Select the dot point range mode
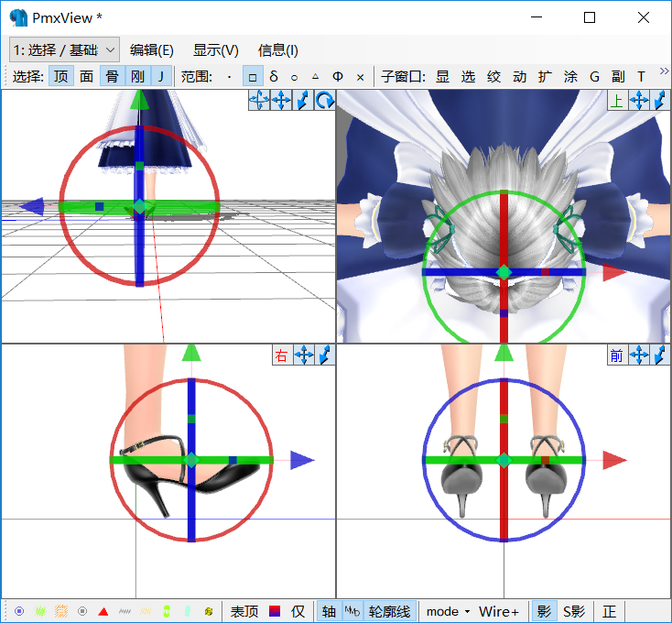The image size is (672, 623). 230,77
